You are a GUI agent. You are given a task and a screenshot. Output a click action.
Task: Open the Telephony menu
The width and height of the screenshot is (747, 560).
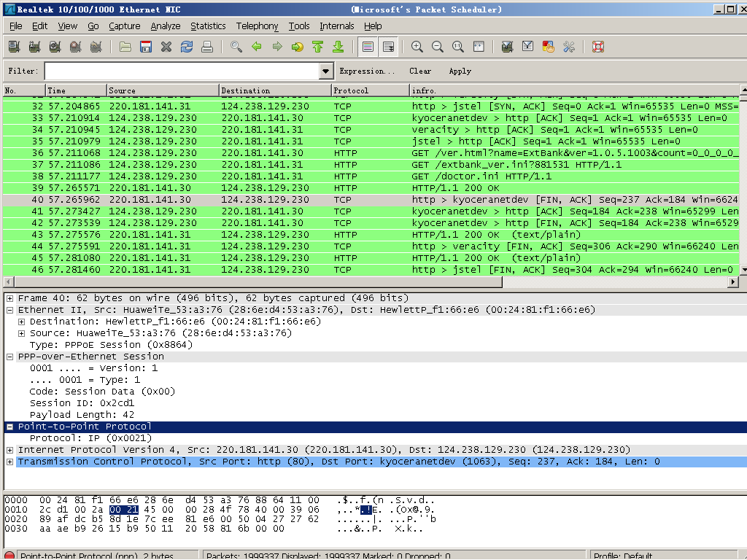pos(257,26)
